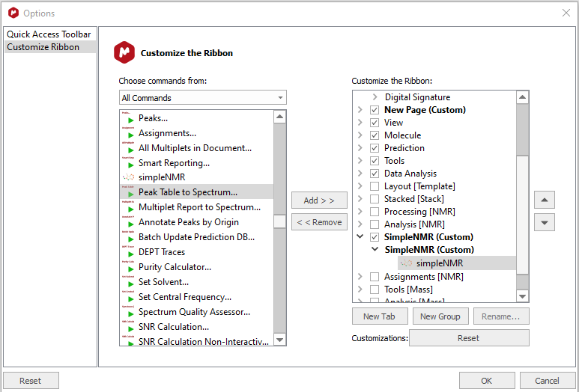
Task: Click the Smart Reporting command icon
Action: coord(128,162)
